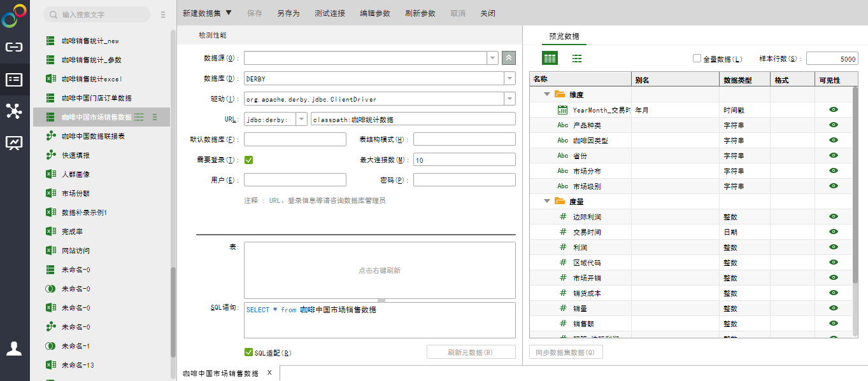Collapse the 维度 folder group
The width and height of the screenshot is (868, 381).
(546, 95)
